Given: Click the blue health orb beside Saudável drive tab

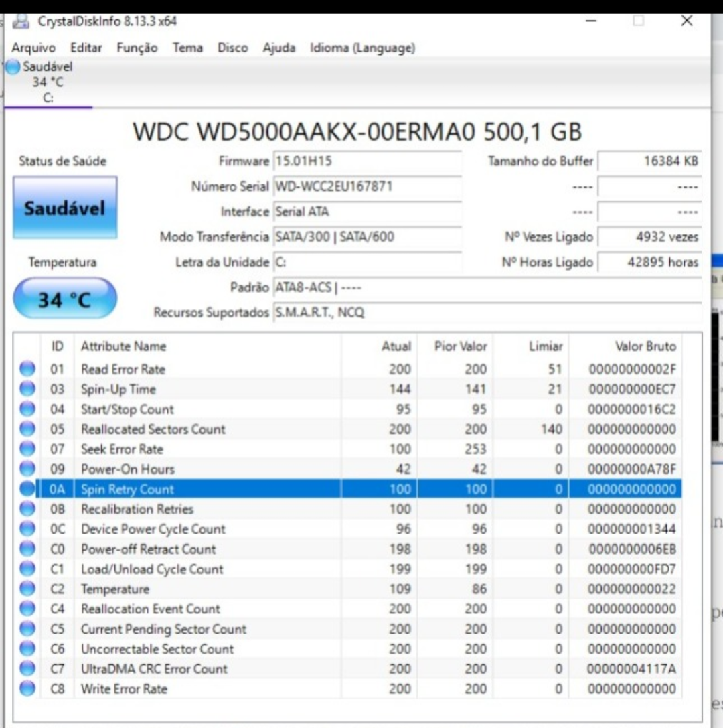Looking at the screenshot, I should point(13,67).
